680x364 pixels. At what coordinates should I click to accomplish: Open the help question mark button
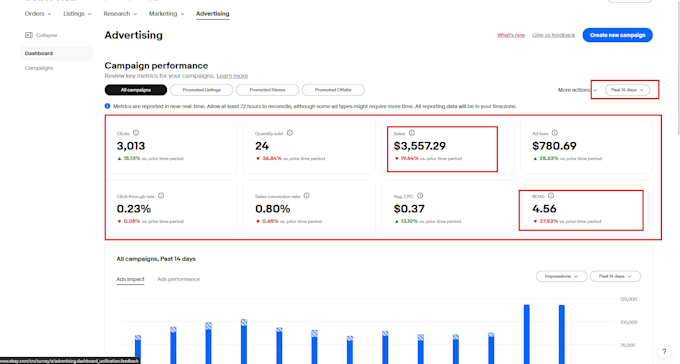664,352
